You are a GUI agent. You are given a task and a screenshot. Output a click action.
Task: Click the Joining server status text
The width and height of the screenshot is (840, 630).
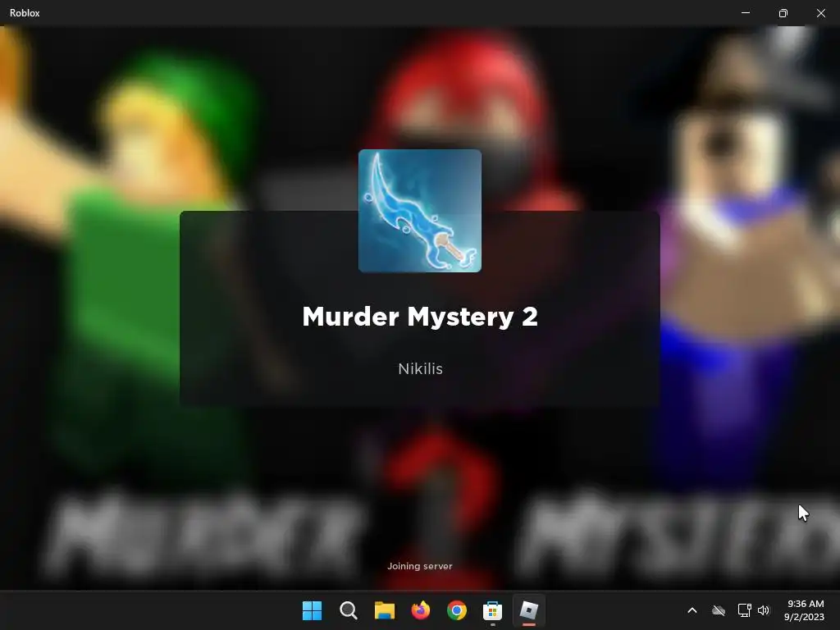click(x=420, y=566)
